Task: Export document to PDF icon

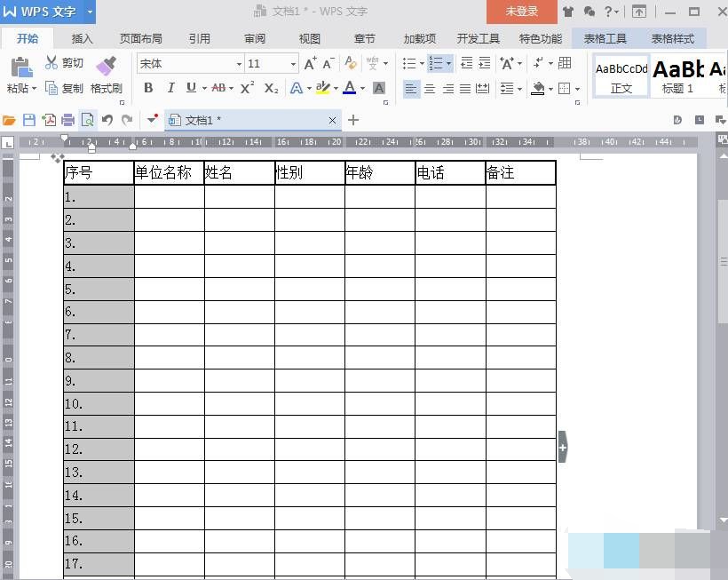Action: [x=49, y=120]
